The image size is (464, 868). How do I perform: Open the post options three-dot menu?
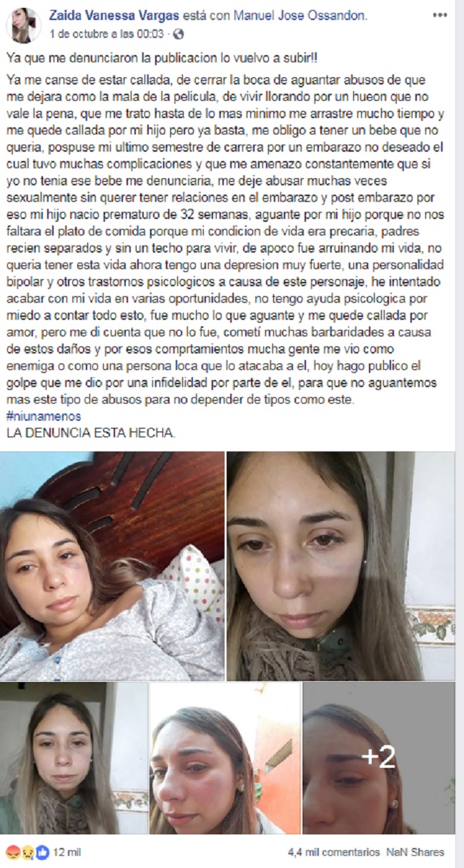tap(443, 15)
